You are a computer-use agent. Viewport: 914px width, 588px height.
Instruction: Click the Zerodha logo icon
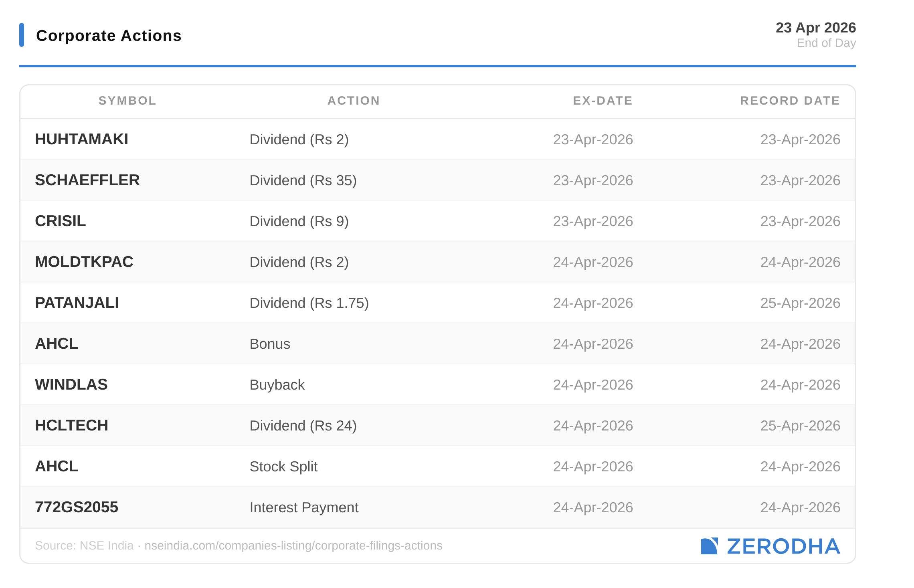pos(709,546)
